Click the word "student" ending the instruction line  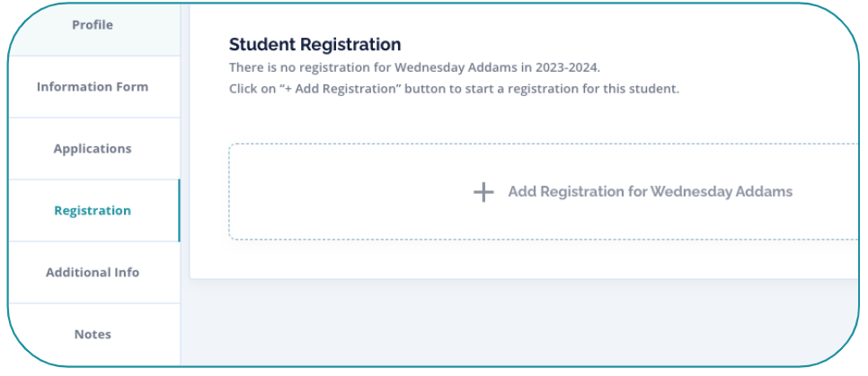(655, 90)
